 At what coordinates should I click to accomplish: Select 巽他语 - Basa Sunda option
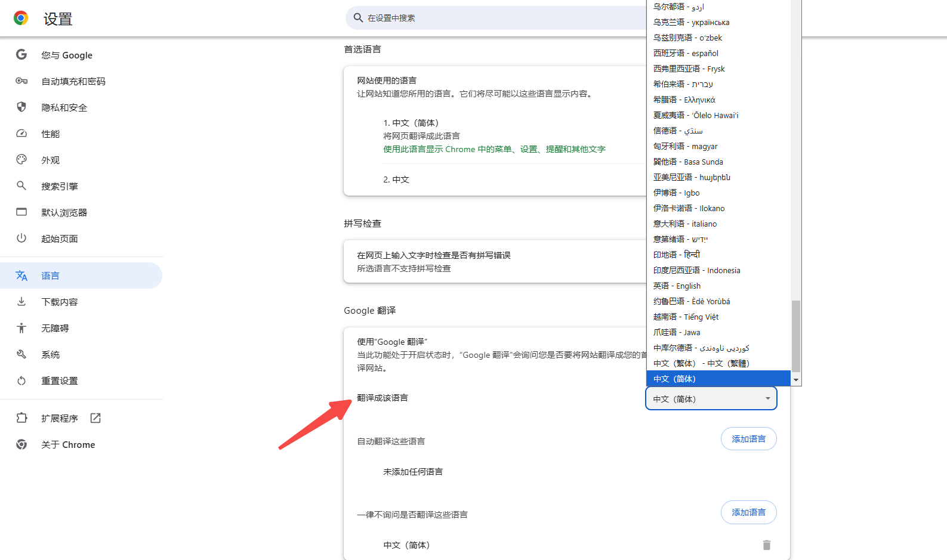coord(718,162)
